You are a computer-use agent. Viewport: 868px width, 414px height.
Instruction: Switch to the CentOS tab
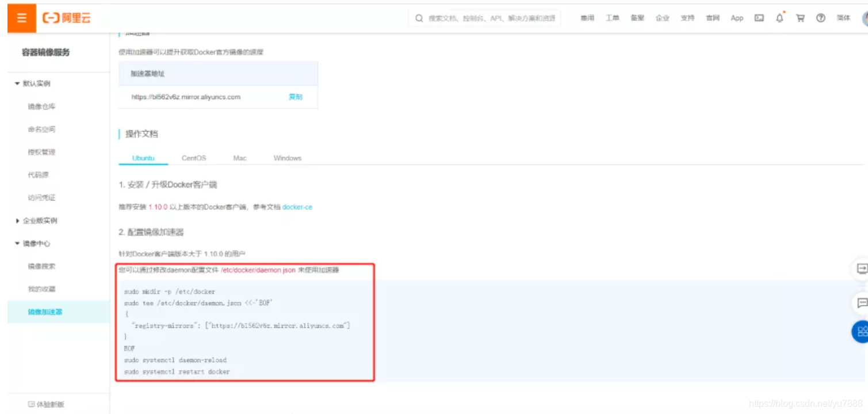pyautogui.click(x=194, y=158)
